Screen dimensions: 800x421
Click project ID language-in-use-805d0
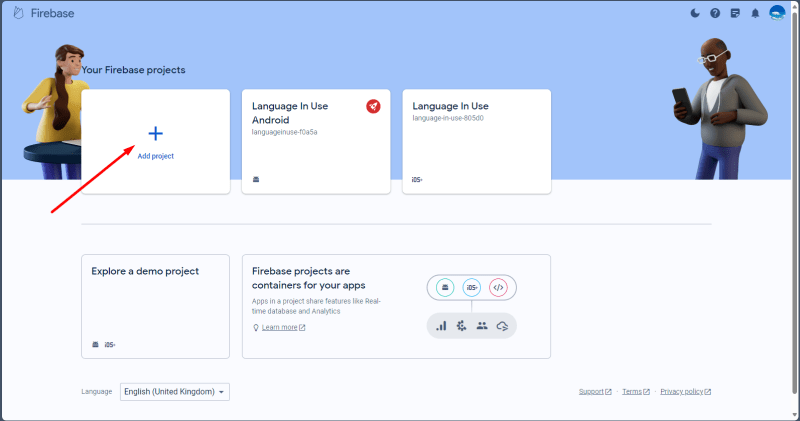pos(448,118)
